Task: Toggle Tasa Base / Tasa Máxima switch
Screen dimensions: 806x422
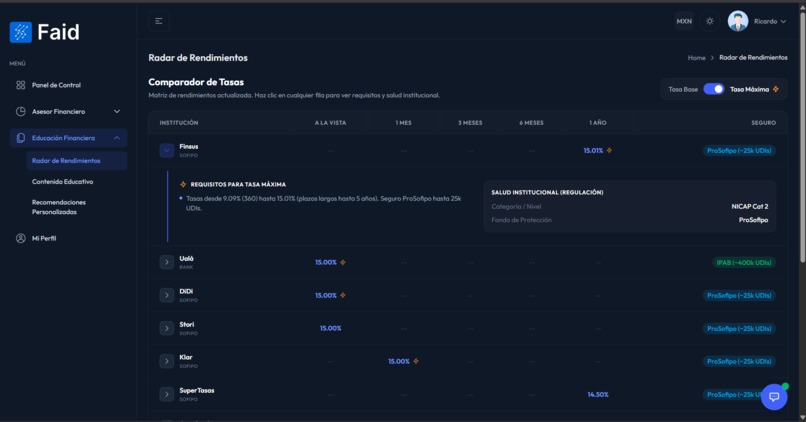Action: tap(713, 89)
